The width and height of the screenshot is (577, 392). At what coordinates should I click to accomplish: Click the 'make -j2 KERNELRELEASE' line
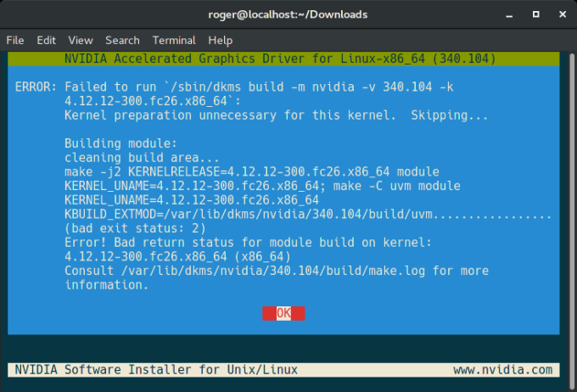(252, 172)
